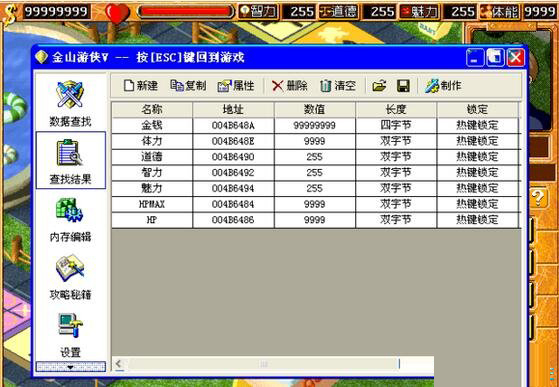
Task: Select the 金钱 row name cell
Action: tap(152, 125)
